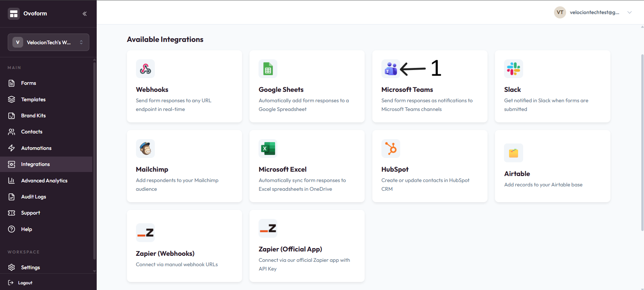This screenshot has height=290, width=644.
Task: Open Brand Kits section
Action: pos(33,116)
